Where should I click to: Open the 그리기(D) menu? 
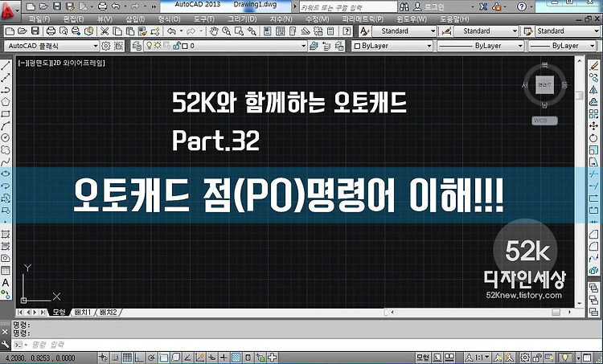[242, 18]
